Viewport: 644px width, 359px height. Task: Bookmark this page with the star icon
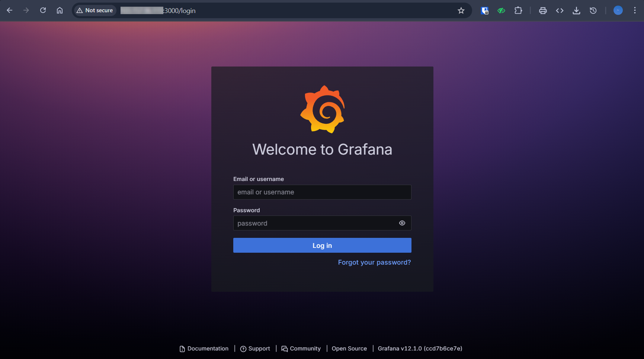tap(461, 10)
